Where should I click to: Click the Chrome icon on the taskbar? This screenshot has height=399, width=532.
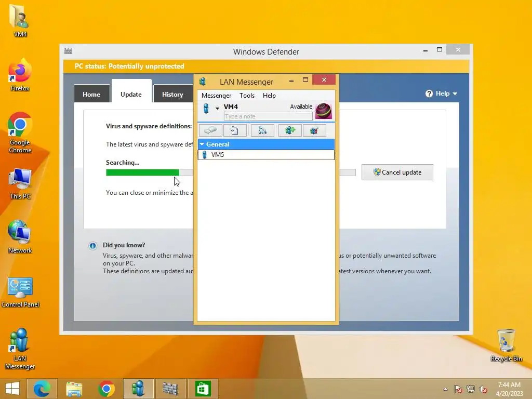(x=106, y=389)
